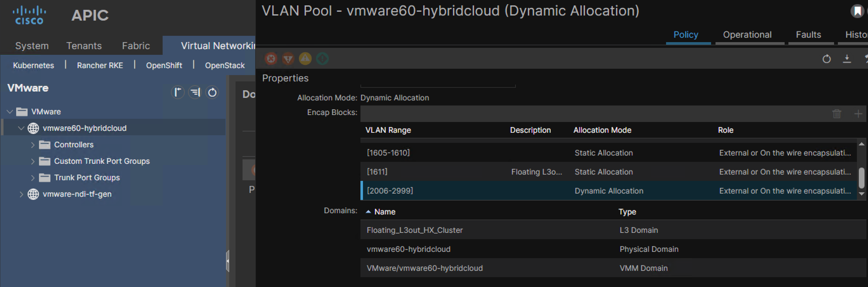Sort by the VLAN Range column
The width and height of the screenshot is (868, 287).
(388, 130)
